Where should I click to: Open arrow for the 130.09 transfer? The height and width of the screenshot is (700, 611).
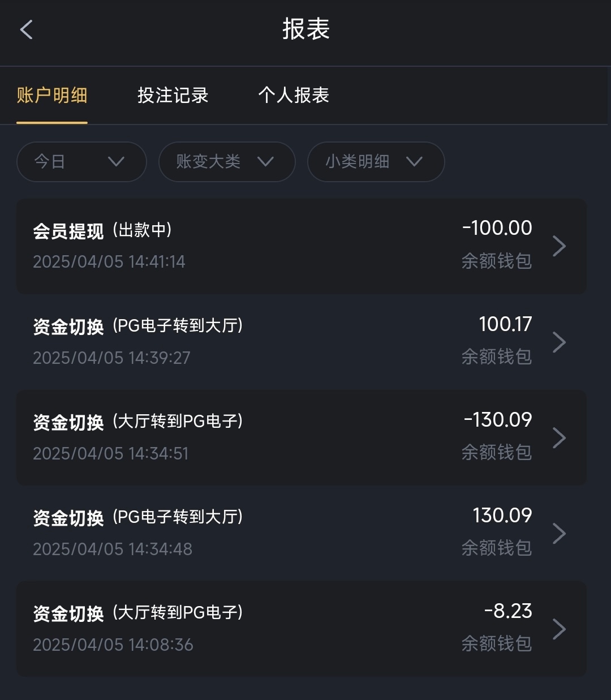click(x=559, y=533)
